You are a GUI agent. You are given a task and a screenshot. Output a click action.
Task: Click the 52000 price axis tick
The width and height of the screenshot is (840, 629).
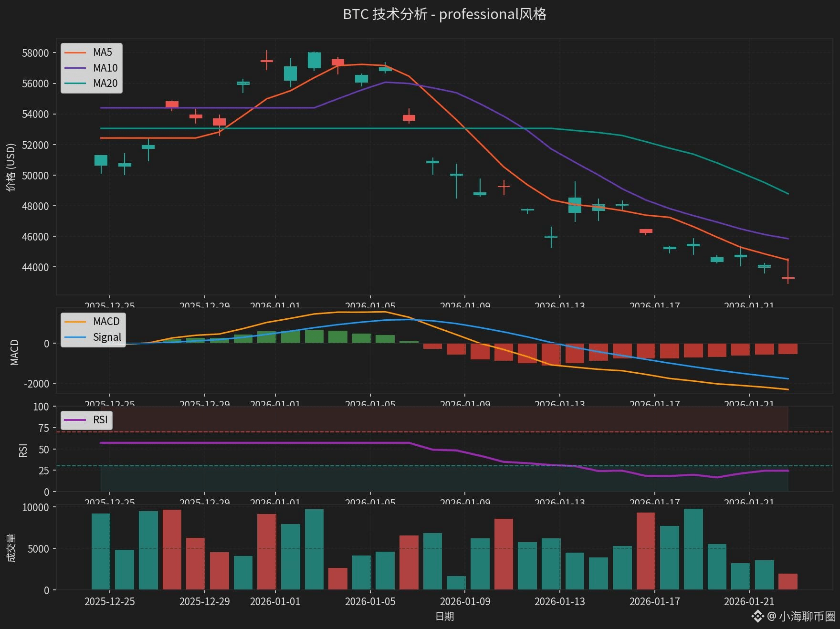35,145
